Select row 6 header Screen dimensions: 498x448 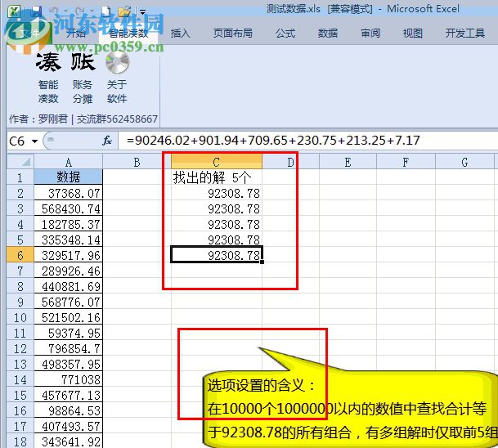(20, 255)
